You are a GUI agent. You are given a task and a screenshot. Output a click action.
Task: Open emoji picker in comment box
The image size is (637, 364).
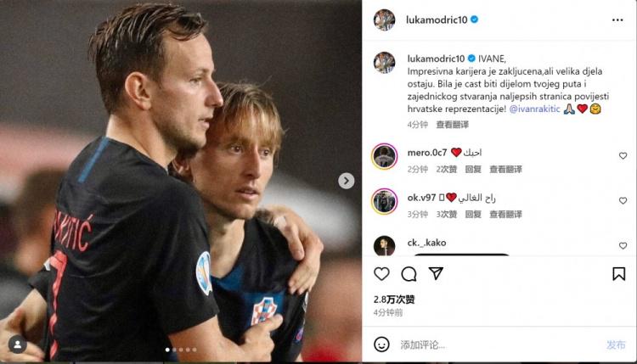coord(381,344)
